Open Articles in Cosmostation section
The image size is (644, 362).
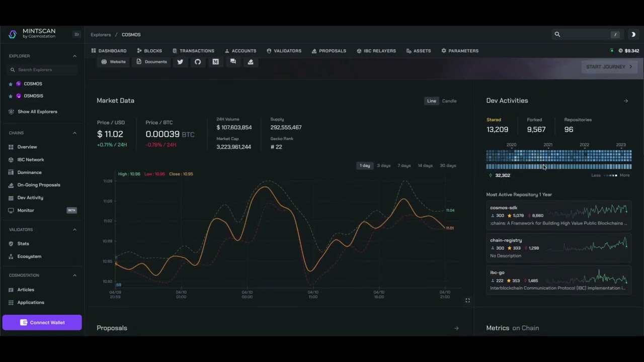[26, 290]
